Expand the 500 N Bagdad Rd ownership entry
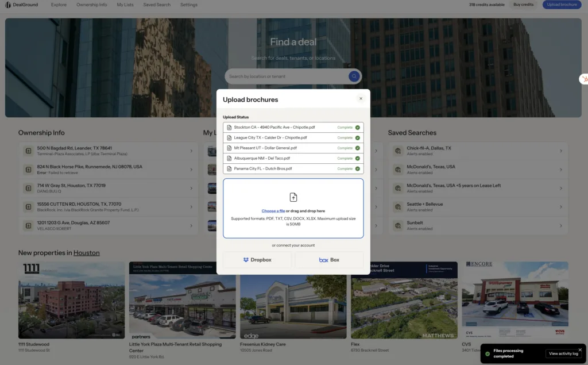The image size is (588, 365). 191,151
